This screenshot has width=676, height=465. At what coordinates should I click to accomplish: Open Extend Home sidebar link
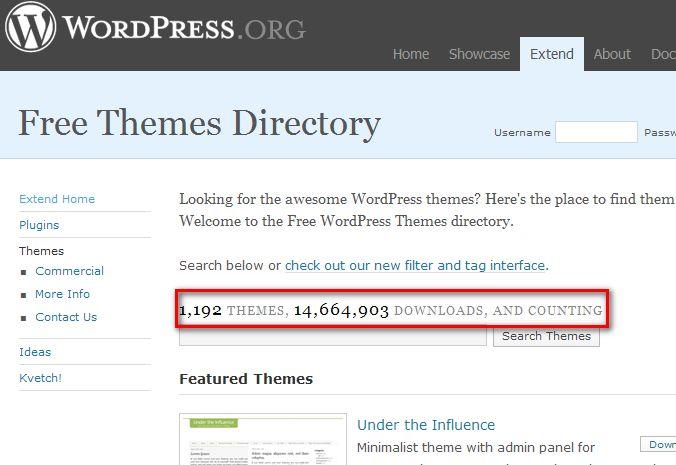tap(57, 199)
